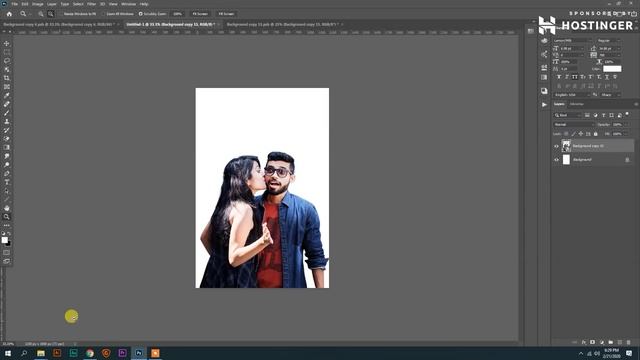Select the Zoom tool in the toolbox
Screen dimensions: 640x360
tap(7, 217)
